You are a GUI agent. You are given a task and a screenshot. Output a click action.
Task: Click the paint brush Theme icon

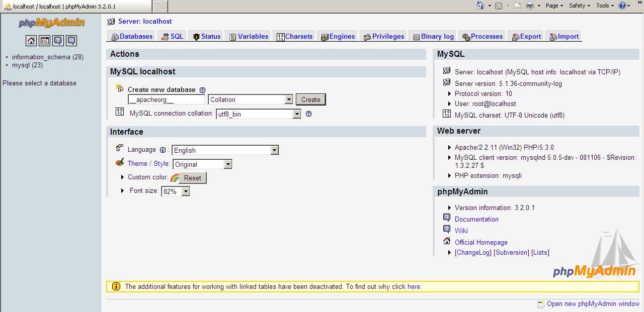pos(120,162)
